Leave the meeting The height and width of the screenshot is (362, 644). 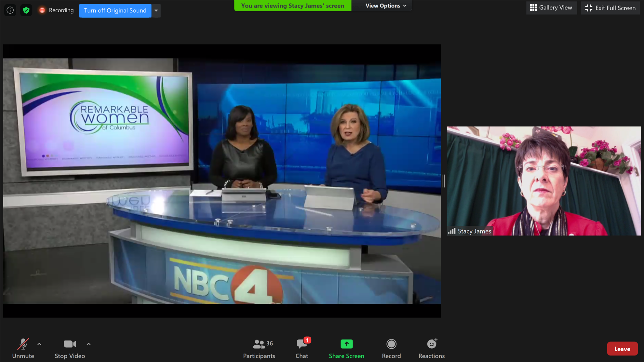(x=622, y=349)
